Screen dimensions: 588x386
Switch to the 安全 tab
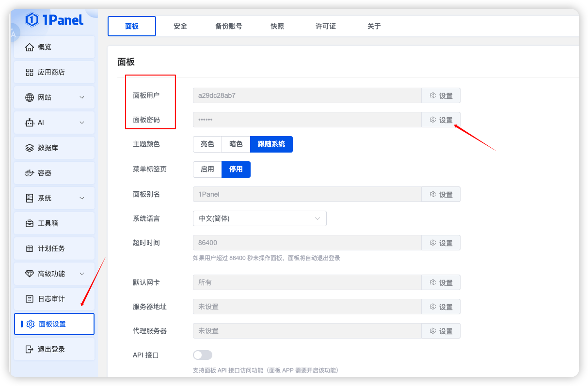pos(180,26)
